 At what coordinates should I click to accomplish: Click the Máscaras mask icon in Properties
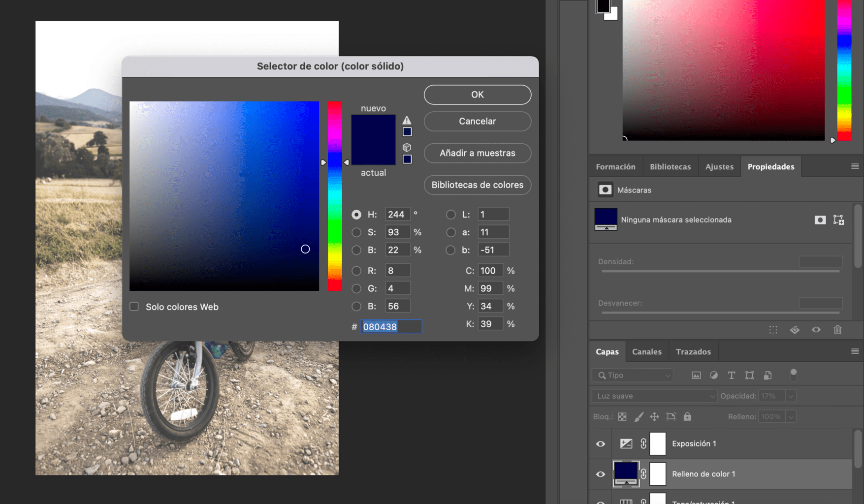coord(605,190)
